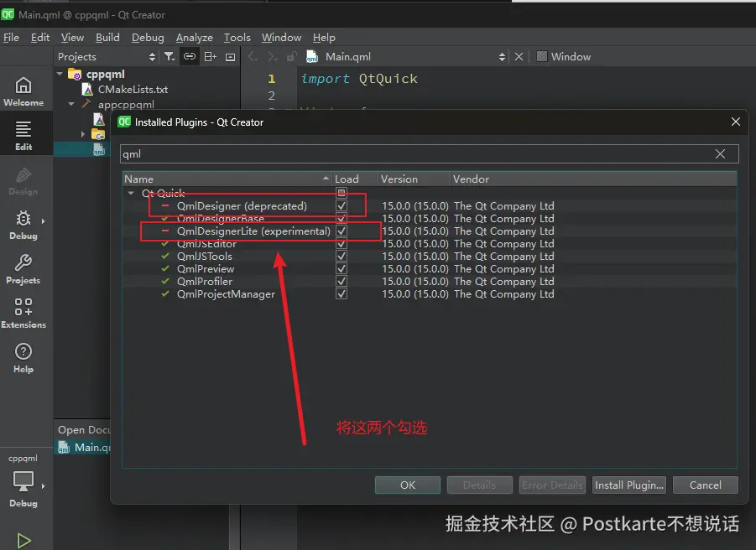The width and height of the screenshot is (756, 550).
Task: Toggle Load checkbox for QmlDesigner (deprecated)
Action: pos(342,205)
